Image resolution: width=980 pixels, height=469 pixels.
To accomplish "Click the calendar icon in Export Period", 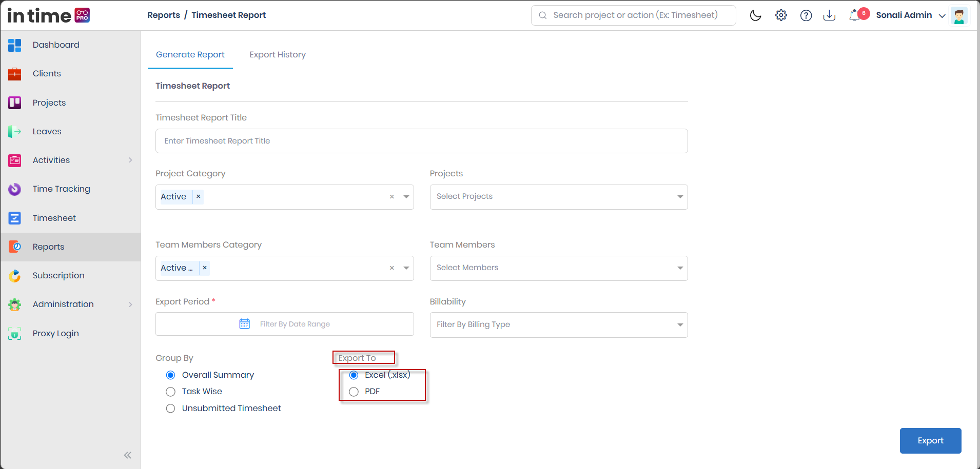I will point(245,324).
